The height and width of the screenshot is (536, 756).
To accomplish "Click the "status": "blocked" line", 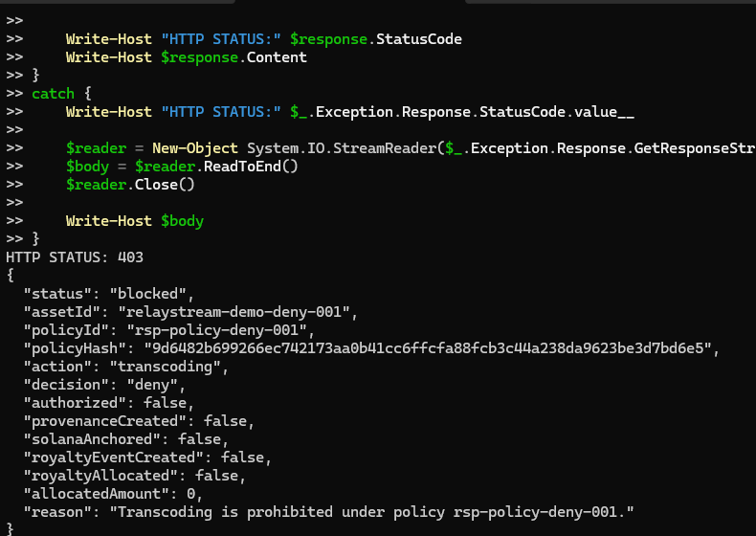I will coord(108,294).
